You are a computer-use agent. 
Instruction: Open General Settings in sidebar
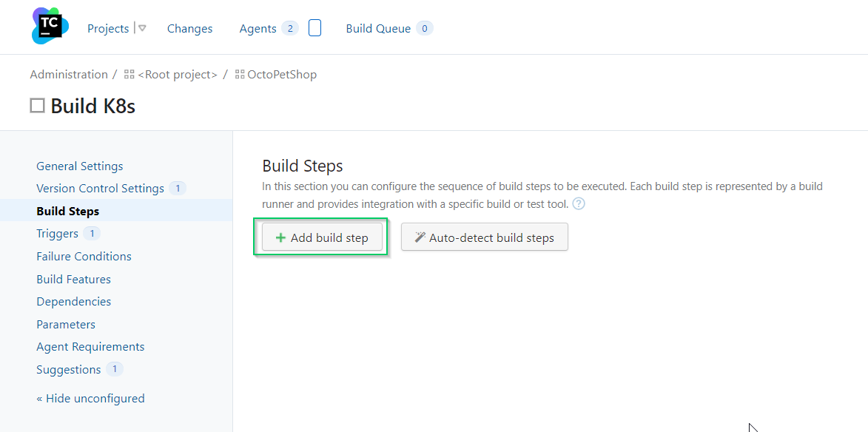pyautogui.click(x=80, y=166)
